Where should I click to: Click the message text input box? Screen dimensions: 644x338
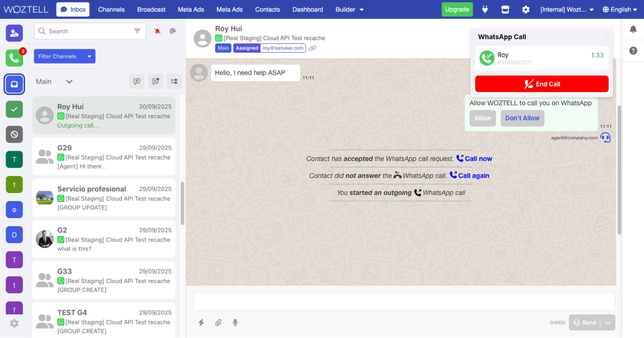pyautogui.click(x=404, y=302)
